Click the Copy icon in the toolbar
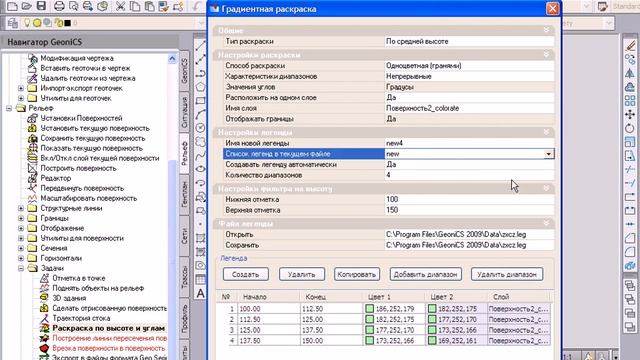Screen dimensions: 640x360 tap(134, 6)
